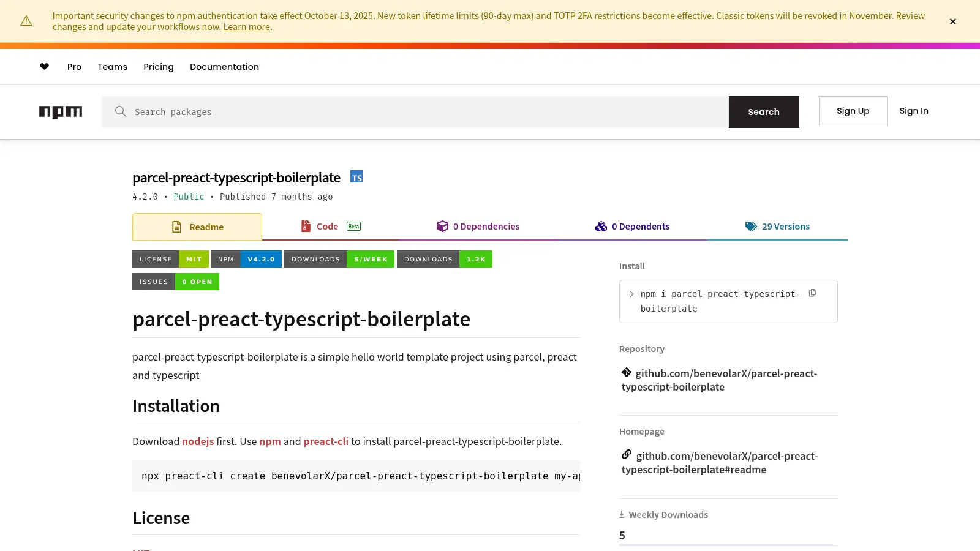980x551 pixels.
Task: Click the Search button
Action: click(x=764, y=112)
